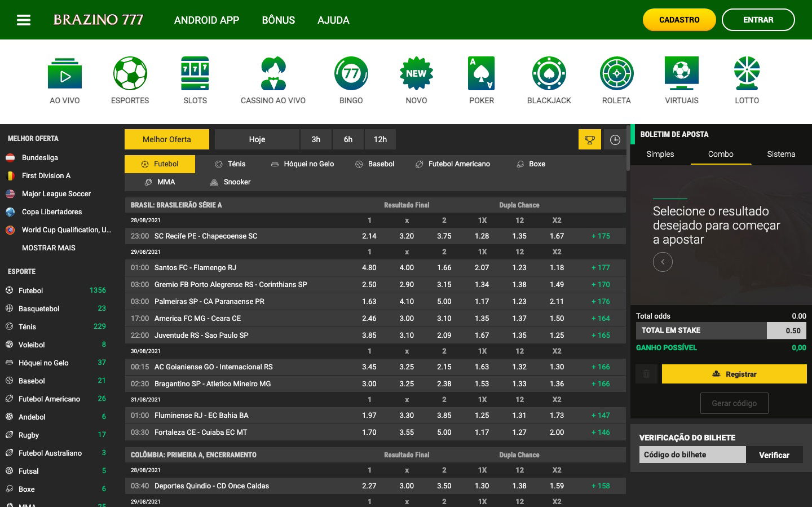The height and width of the screenshot is (507, 812).
Task: Expand more markets +175 for SC Recife
Action: pos(601,236)
